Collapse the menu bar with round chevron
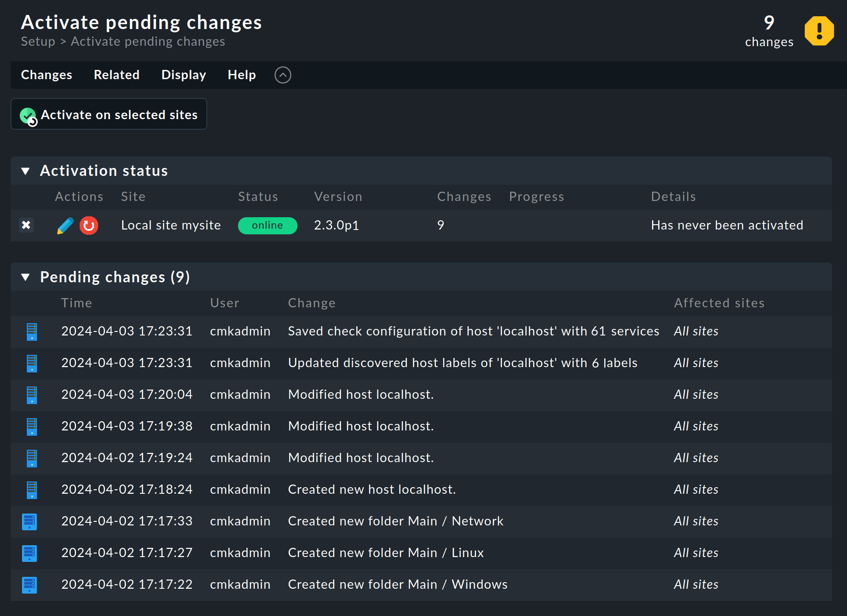The height and width of the screenshot is (616, 847). (x=283, y=75)
